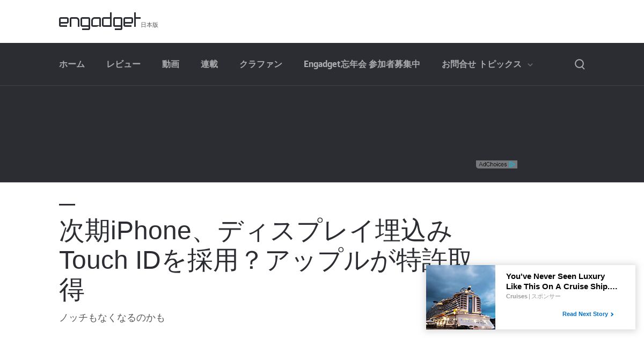The width and height of the screenshot is (644, 338).
Task: Open the ホーム menu item
Action: pos(72,64)
